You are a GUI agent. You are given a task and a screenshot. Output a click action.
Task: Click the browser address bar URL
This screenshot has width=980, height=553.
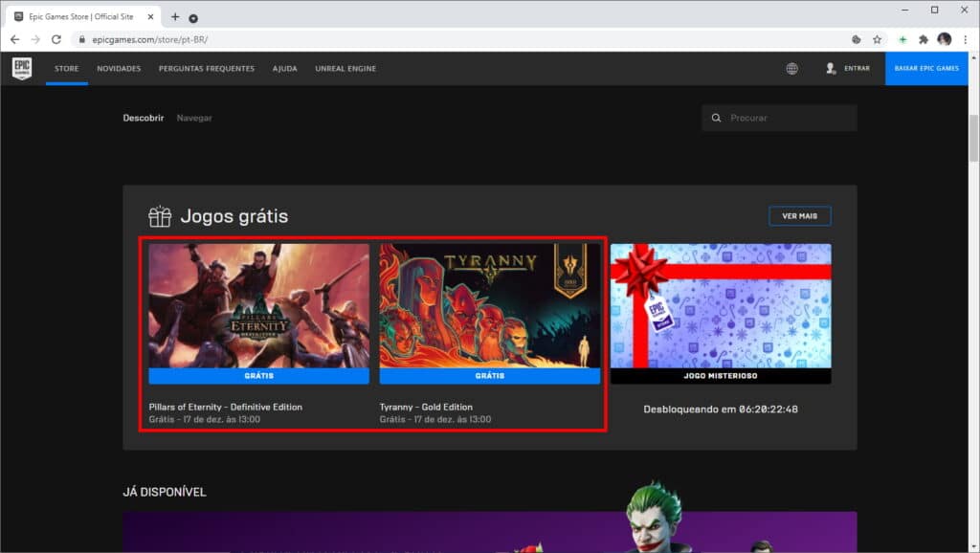(x=150, y=39)
